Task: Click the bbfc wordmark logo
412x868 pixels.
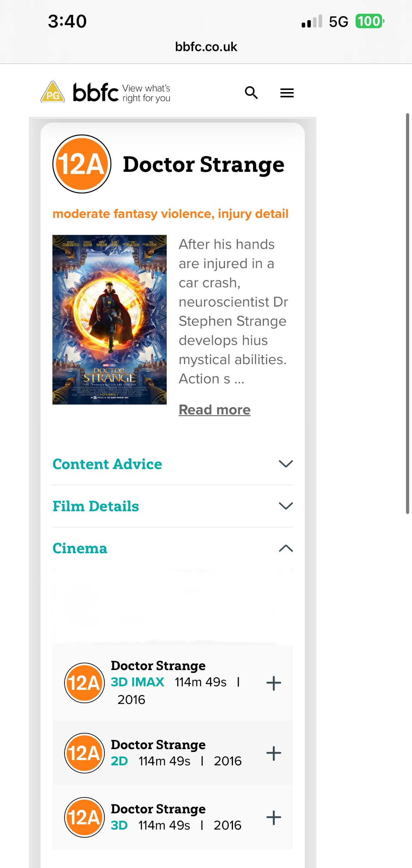Action: (x=96, y=92)
